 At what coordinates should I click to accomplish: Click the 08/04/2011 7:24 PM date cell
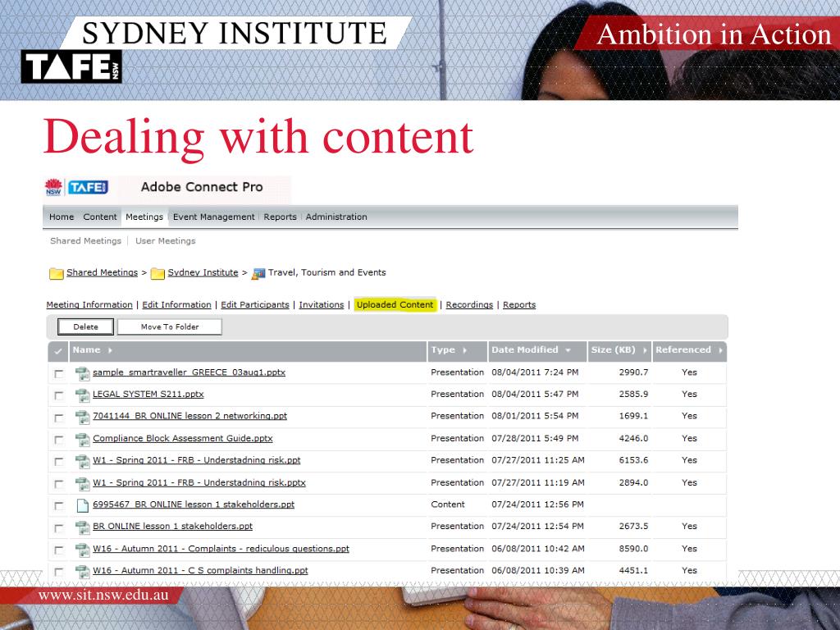[535, 372]
